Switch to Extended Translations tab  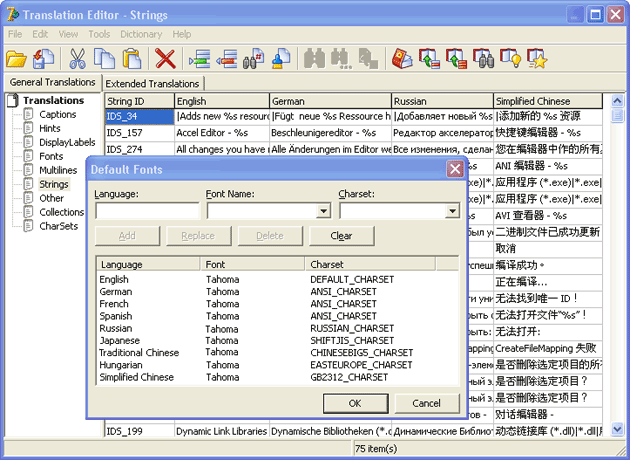(x=152, y=84)
